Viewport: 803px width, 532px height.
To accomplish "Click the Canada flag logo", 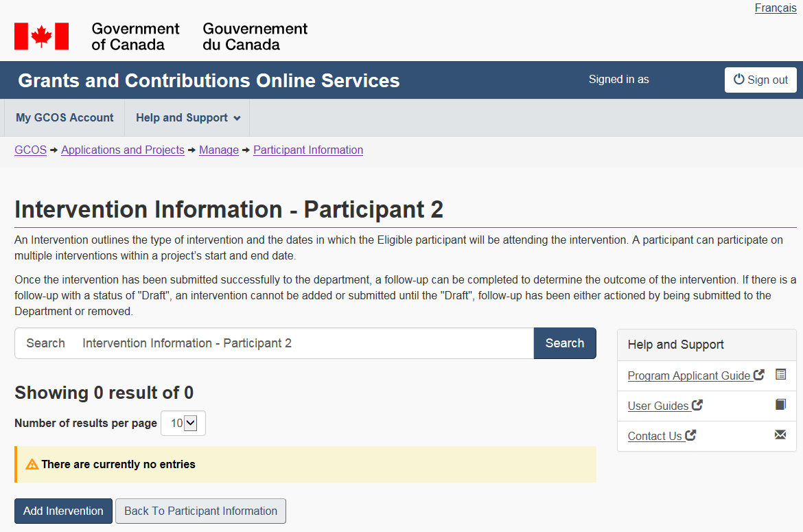I will tap(41, 36).
